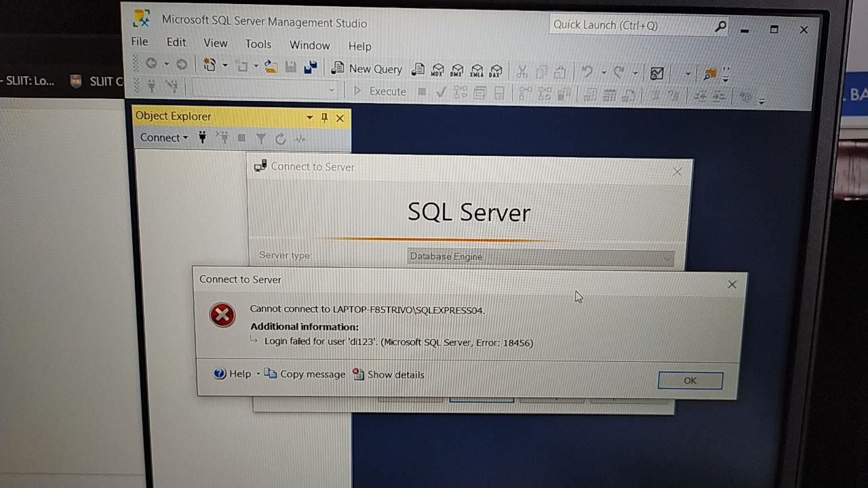
Task: Click the Quick Launch magnifier icon
Action: click(x=721, y=26)
